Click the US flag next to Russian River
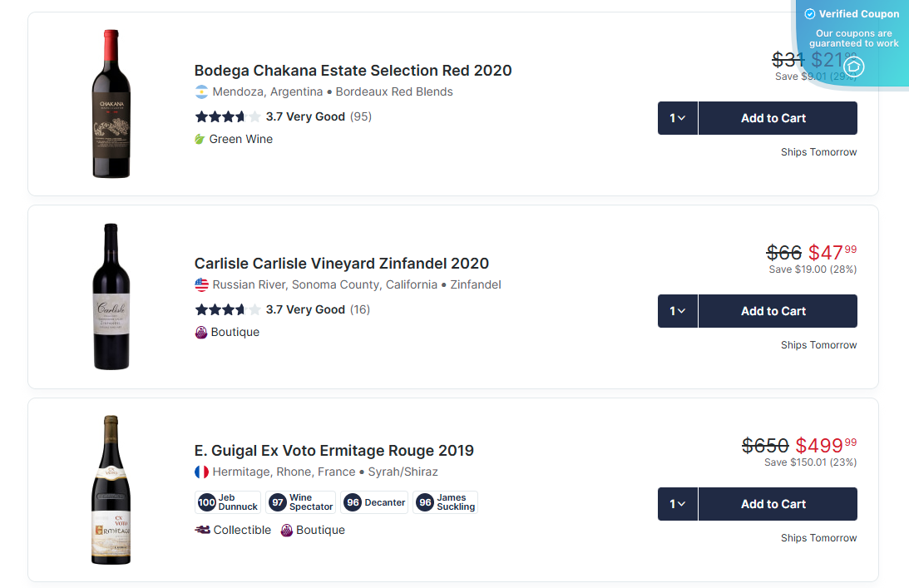The height and width of the screenshot is (588, 909). 200,284
